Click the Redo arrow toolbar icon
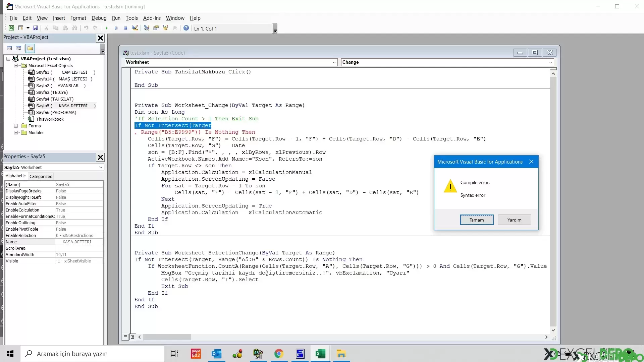Image resolution: width=644 pixels, height=362 pixels. pyautogui.click(x=96, y=28)
